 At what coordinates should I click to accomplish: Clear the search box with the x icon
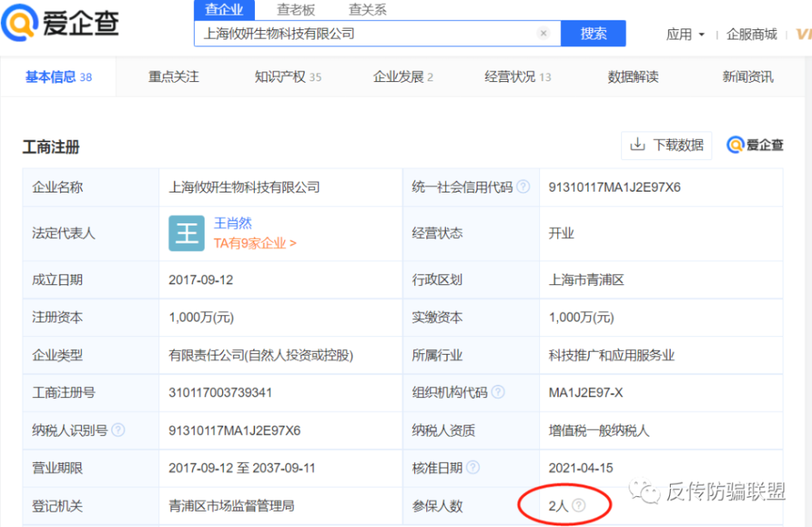[x=543, y=33]
